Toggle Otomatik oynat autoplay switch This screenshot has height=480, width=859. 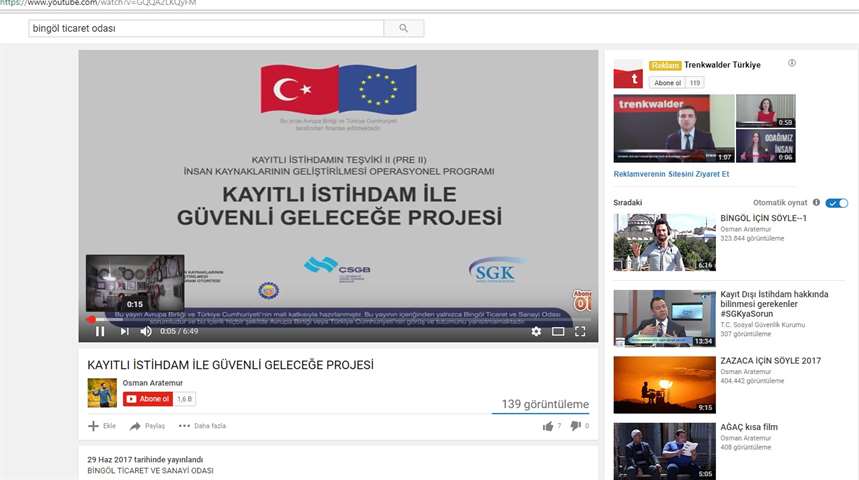point(837,203)
